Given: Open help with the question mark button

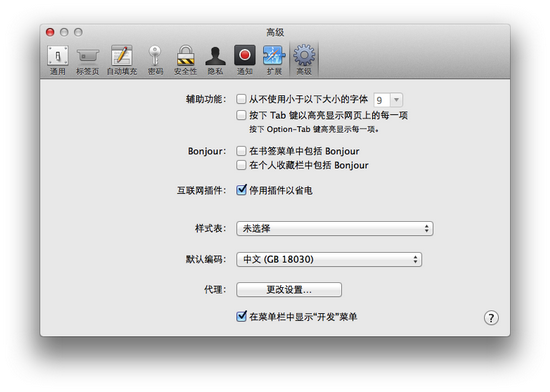Looking at the screenshot, I should tap(491, 318).
